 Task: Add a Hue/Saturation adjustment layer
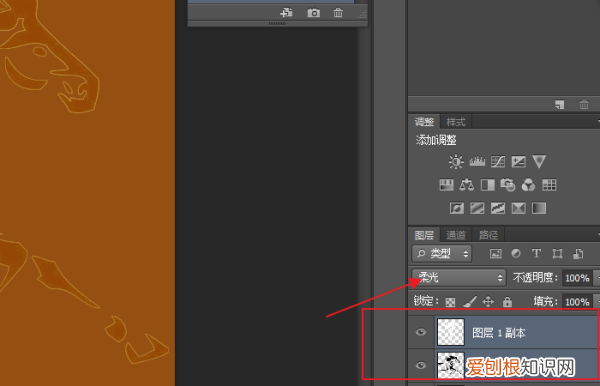point(446,185)
